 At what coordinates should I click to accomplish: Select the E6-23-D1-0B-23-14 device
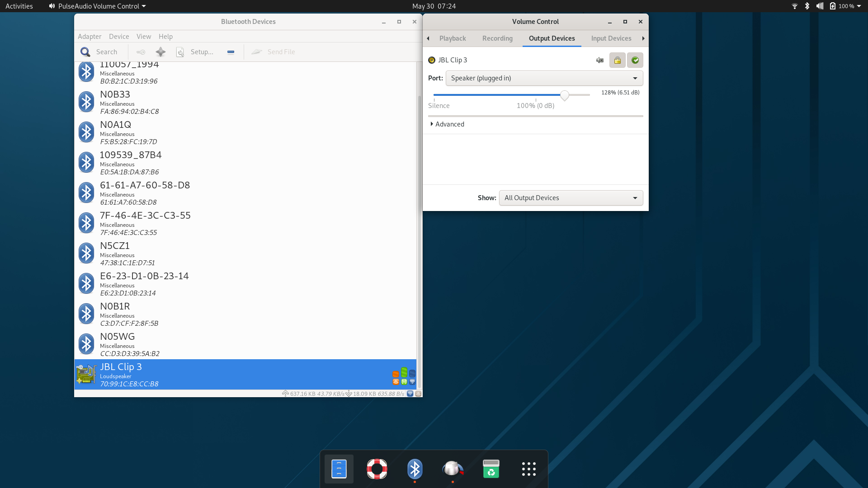point(245,284)
